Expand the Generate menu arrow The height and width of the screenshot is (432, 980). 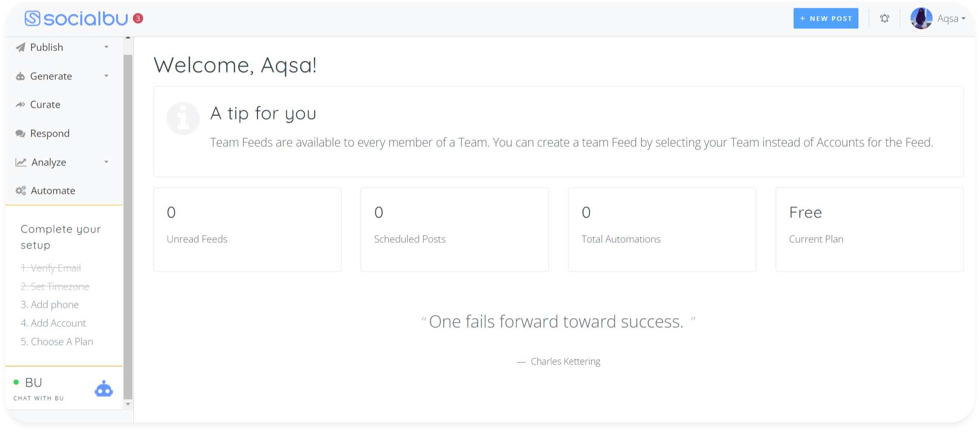(107, 76)
